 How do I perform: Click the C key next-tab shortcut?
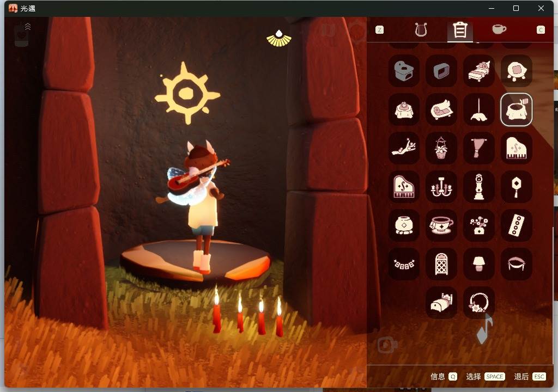(541, 30)
